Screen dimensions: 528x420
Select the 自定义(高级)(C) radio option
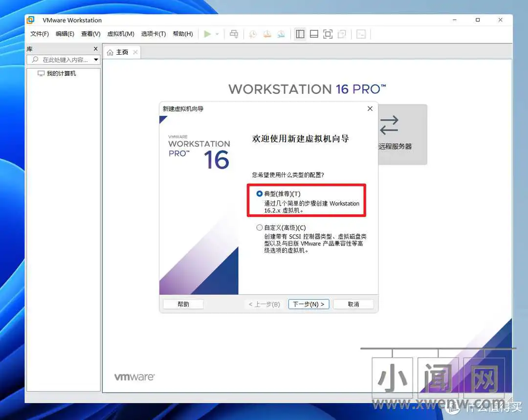point(259,228)
